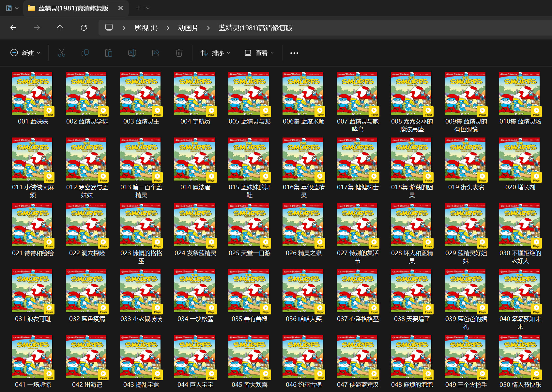The height and width of the screenshot is (392, 552).
Task: Go up one folder level
Action: coord(60,28)
